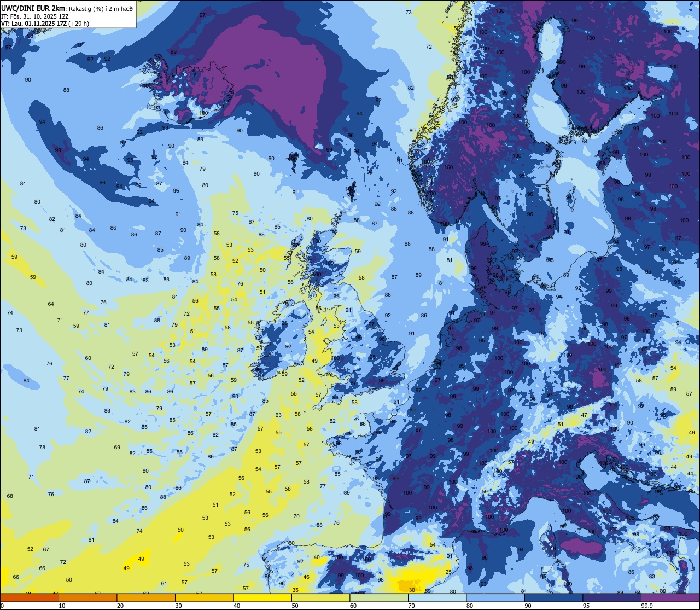Click the legend tick label 70
700x610 pixels.
411,606
